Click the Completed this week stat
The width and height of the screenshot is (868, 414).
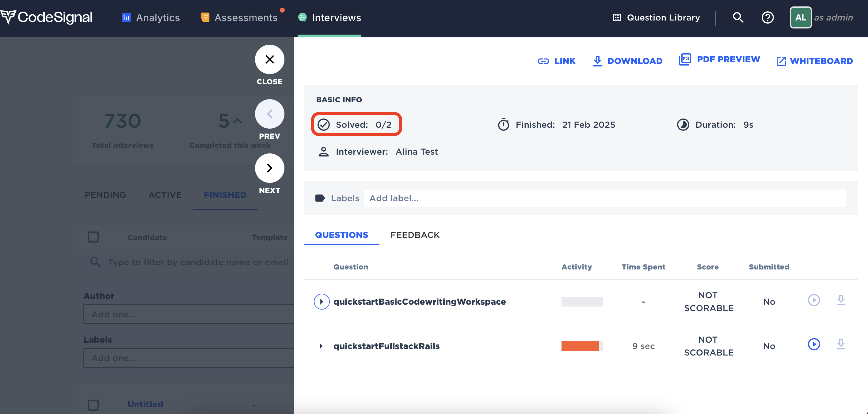[230, 130]
